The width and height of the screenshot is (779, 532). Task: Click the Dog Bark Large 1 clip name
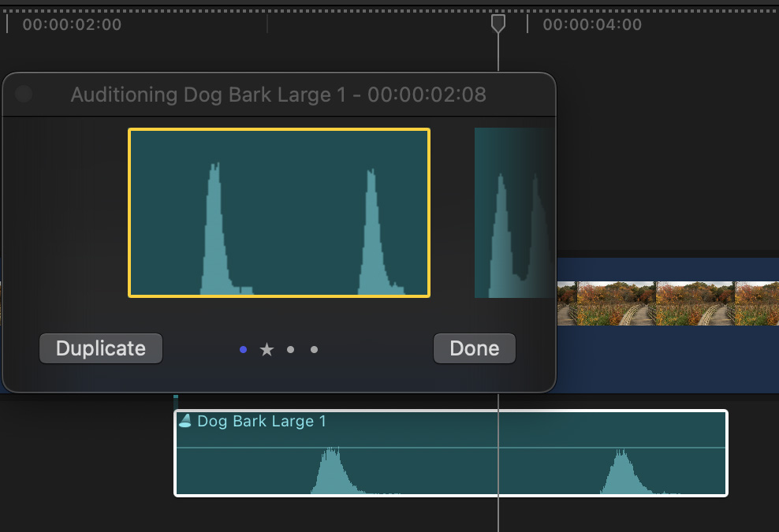click(261, 421)
